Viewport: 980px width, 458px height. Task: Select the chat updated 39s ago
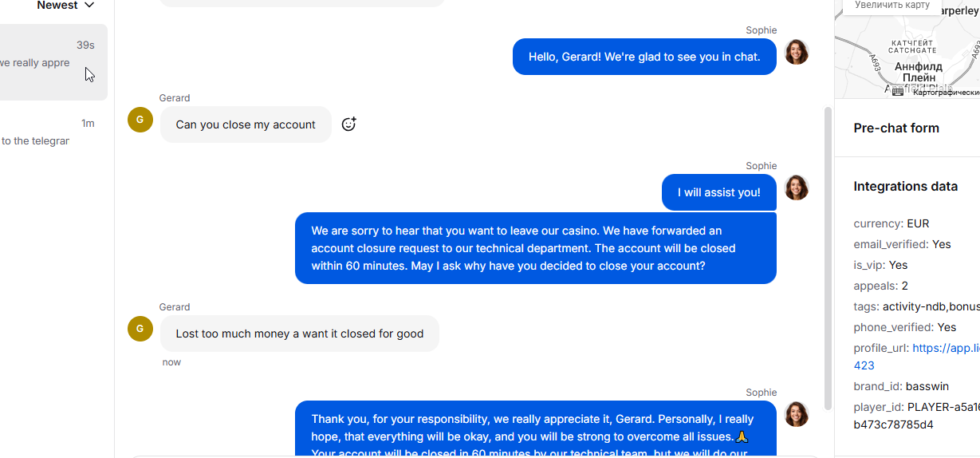pyautogui.click(x=48, y=62)
